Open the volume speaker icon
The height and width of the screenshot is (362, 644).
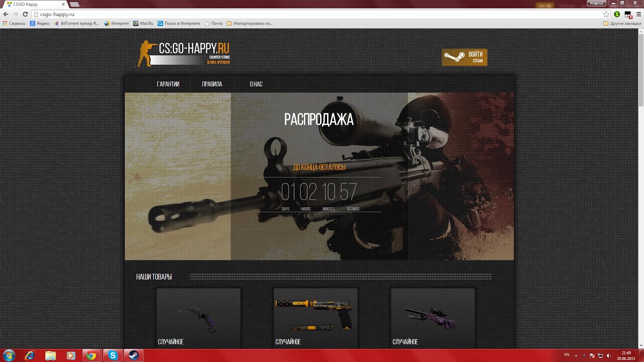[609, 355]
